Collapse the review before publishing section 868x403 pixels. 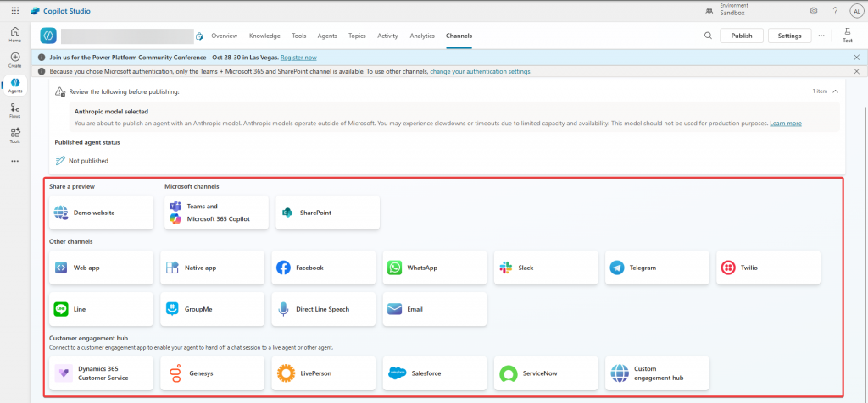point(835,91)
